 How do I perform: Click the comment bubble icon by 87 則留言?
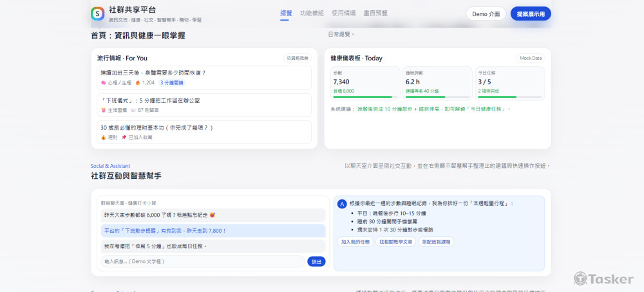(133, 111)
